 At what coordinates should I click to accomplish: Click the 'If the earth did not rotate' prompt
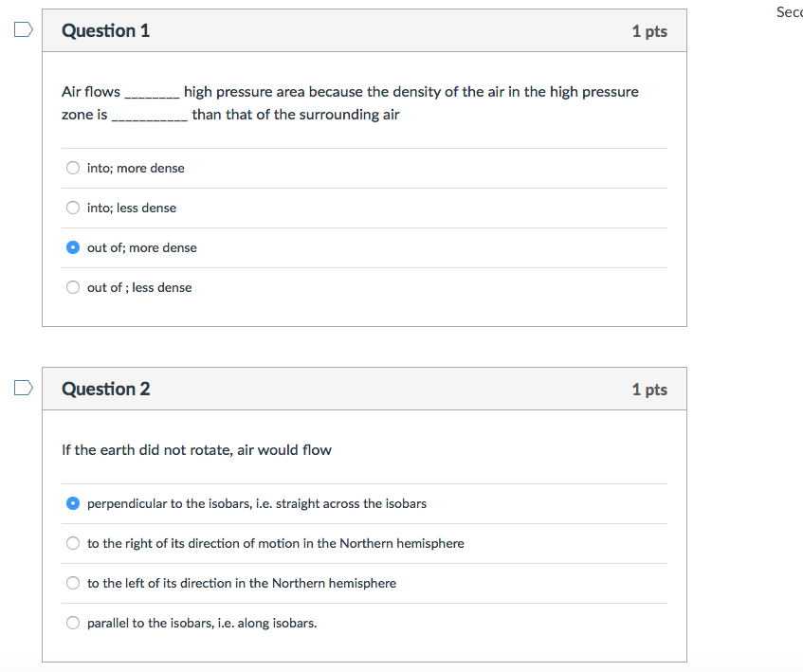click(196, 449)
